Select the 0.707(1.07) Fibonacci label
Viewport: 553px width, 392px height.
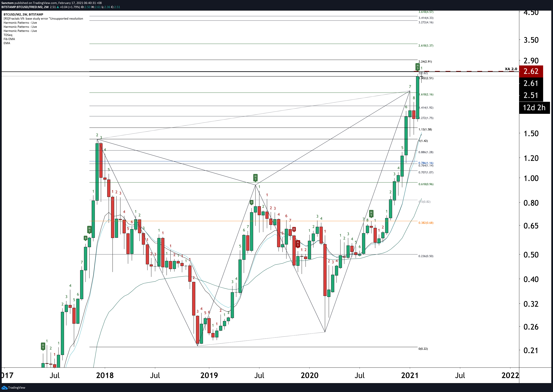click(426, 173)
